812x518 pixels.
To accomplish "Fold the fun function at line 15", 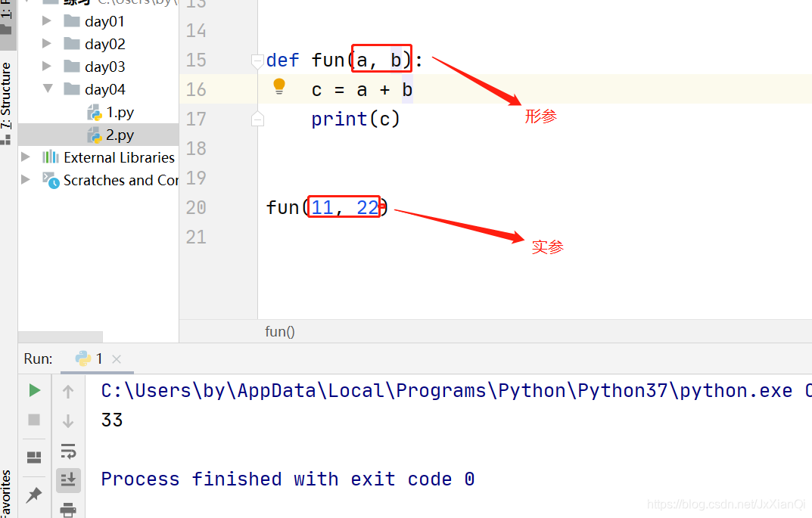I will (x=257, y=61).
